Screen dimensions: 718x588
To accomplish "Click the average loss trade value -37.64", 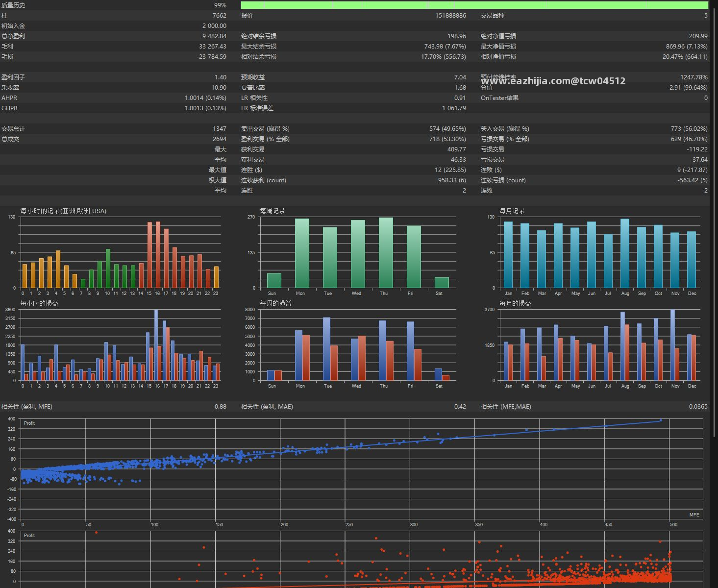I will pyautogui.click(x=699, y=160).
